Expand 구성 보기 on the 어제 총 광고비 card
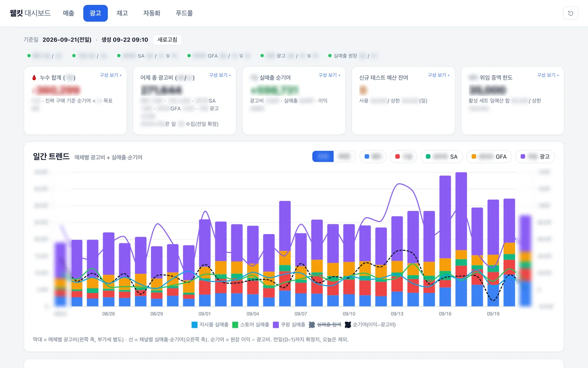 click(x=220, y=75)
